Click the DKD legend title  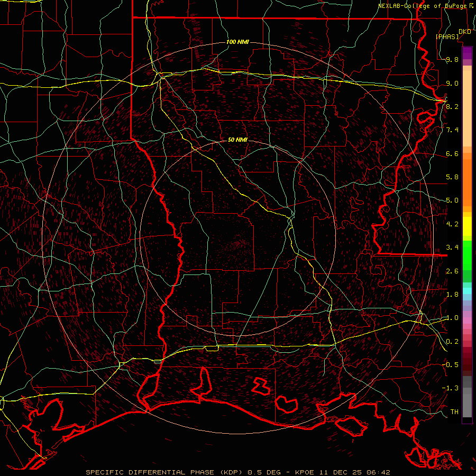pyautogui.click(x=464, y=32)
